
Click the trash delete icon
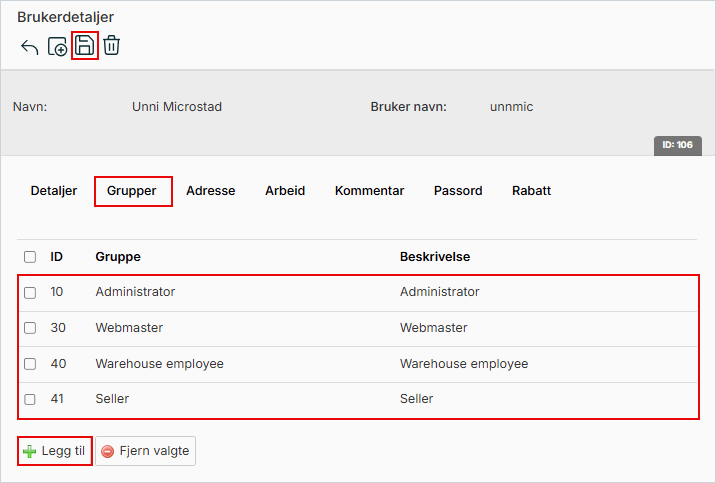(112, 46)
